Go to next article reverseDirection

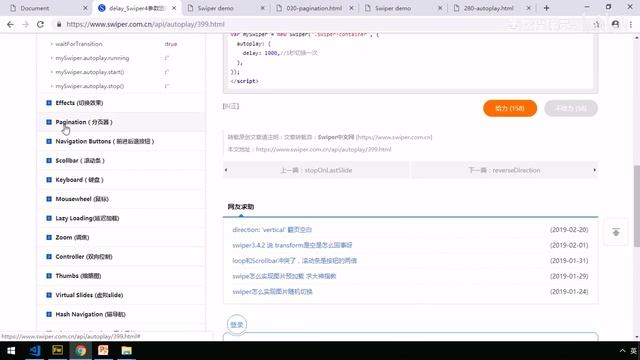pyautogui.click(x=504, y=170)
